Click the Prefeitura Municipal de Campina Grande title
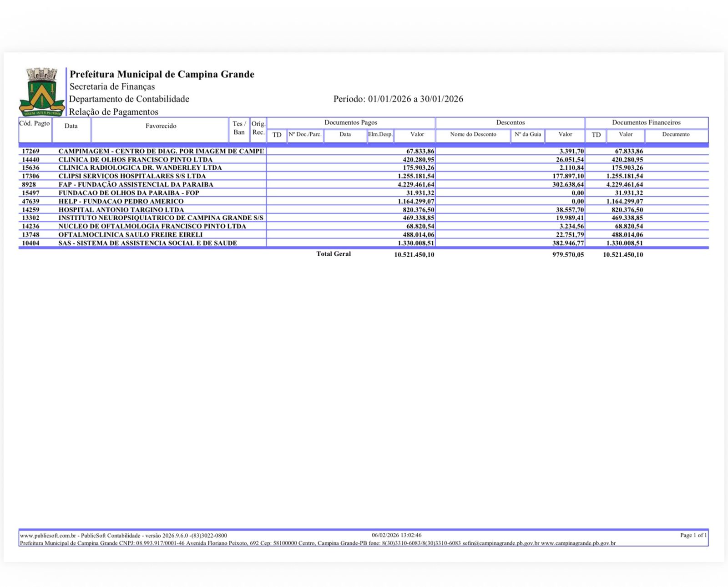This screenshot has width=728, height=587. point(162,74)
